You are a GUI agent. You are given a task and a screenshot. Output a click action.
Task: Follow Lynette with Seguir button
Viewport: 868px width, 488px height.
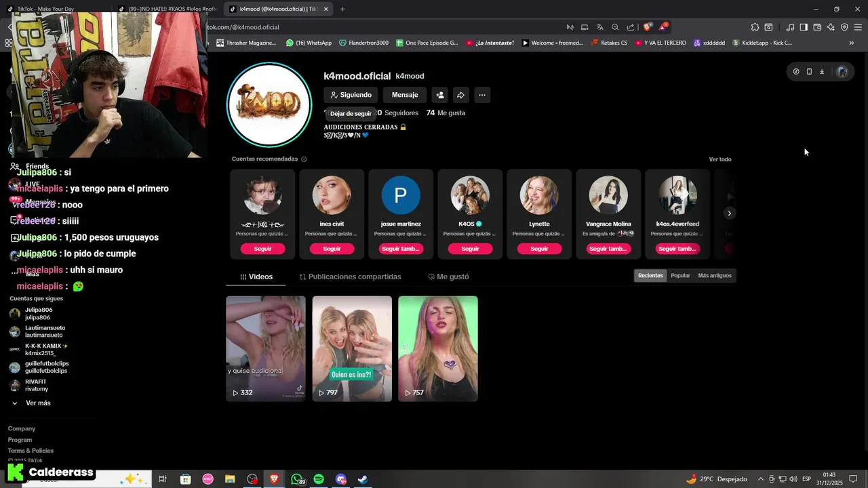539,249
